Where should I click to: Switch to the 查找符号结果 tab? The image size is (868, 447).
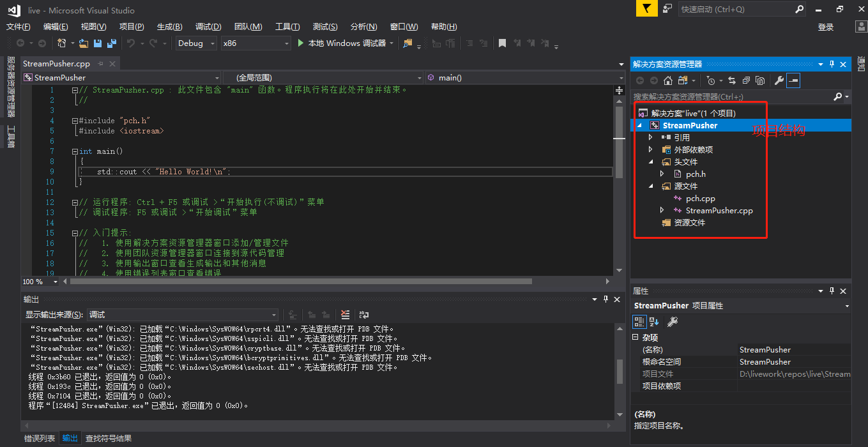109,439
